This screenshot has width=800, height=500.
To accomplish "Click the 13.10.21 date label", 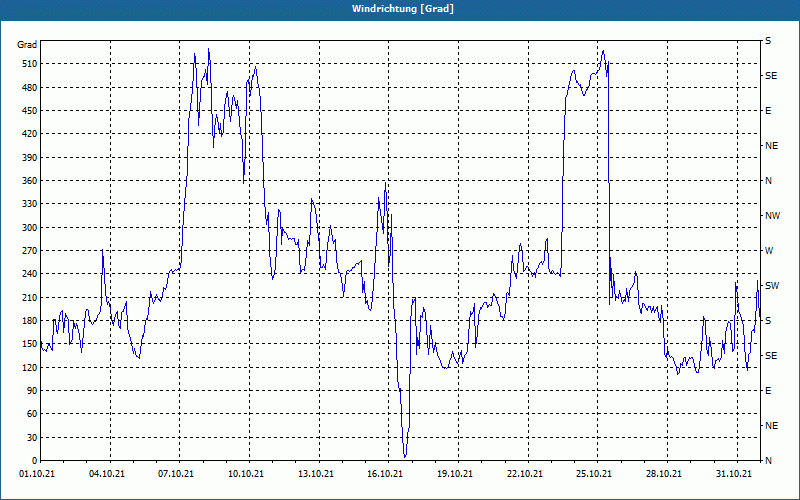I will pos(316,474).
